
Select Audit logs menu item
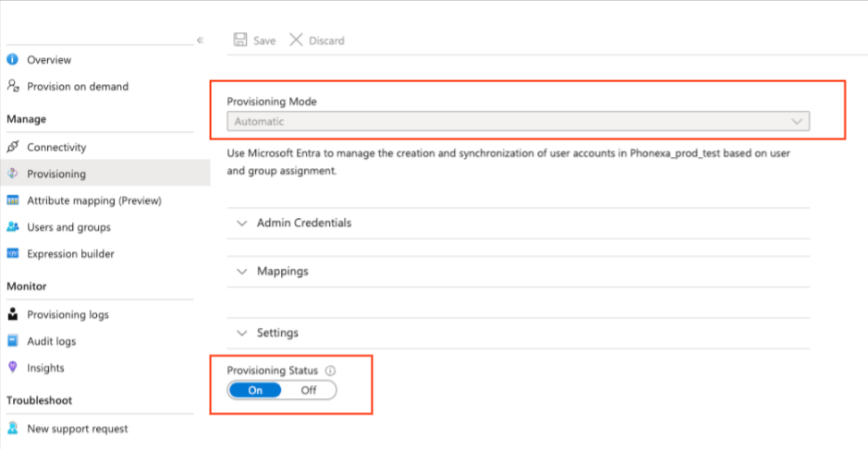(x=52, y=341)
